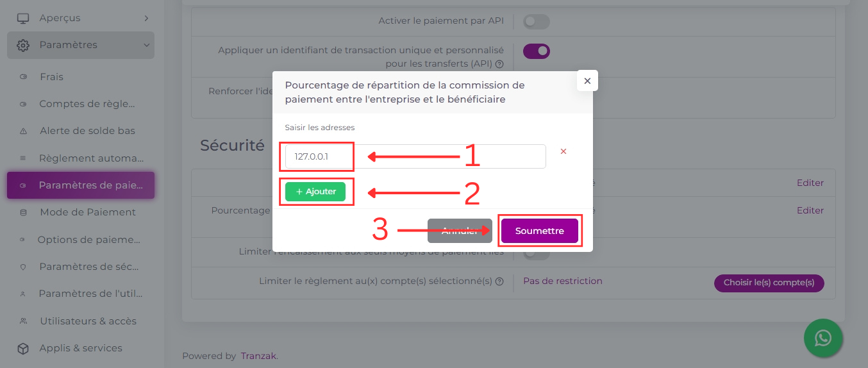
Task: Click the green Ajouter button
Action: point(315,192)
